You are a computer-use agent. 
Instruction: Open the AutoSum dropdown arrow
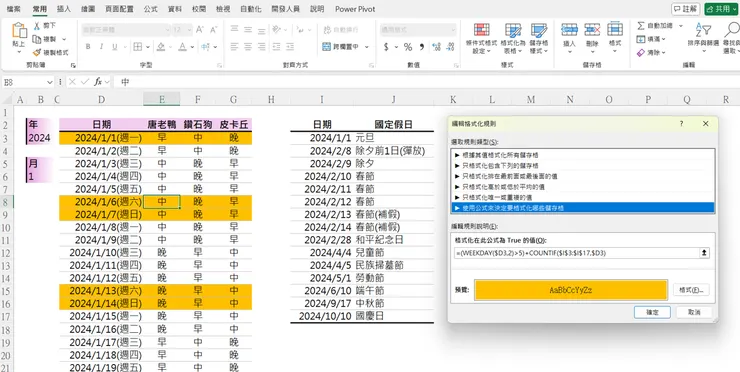pos(681,26)
